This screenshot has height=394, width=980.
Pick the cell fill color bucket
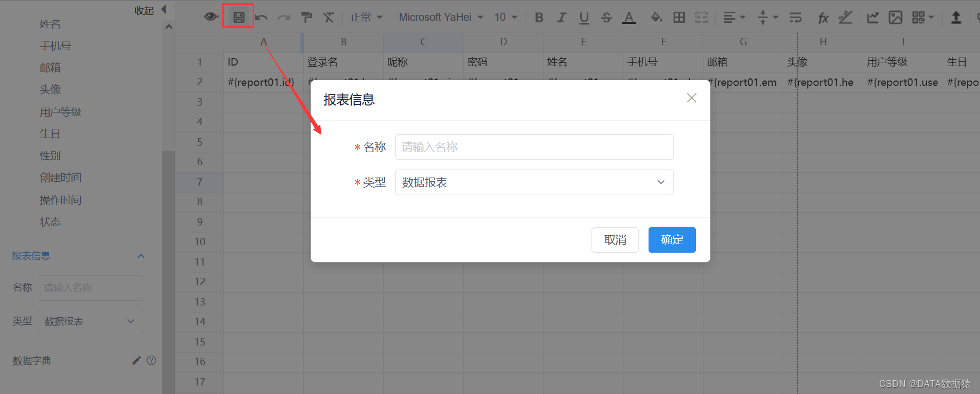coord(657,18)
